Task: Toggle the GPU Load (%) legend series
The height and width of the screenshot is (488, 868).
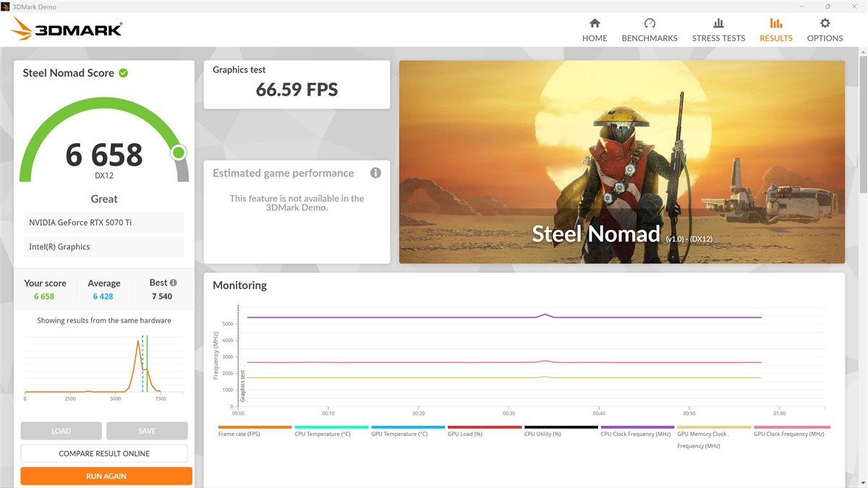Action: click(484, 431)
